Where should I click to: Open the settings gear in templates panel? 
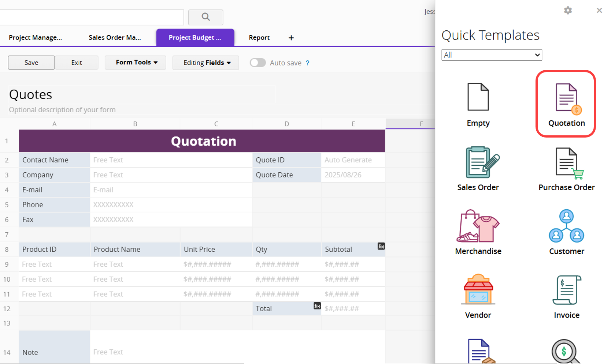point(568,11)
